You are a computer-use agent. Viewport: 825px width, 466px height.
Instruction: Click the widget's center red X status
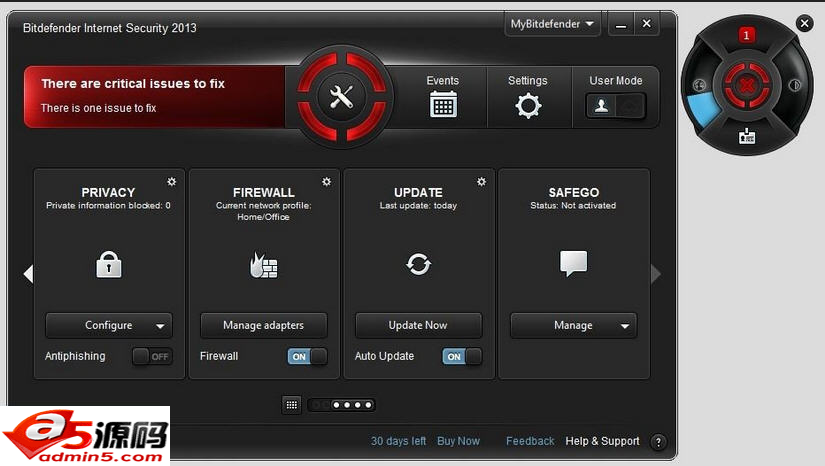(747, 84)
